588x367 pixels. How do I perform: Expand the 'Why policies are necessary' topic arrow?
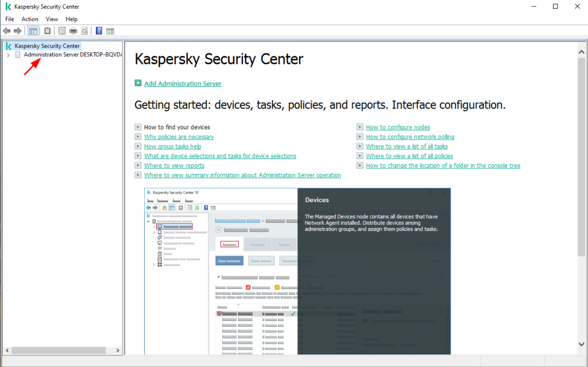click(x=138, y=137)
